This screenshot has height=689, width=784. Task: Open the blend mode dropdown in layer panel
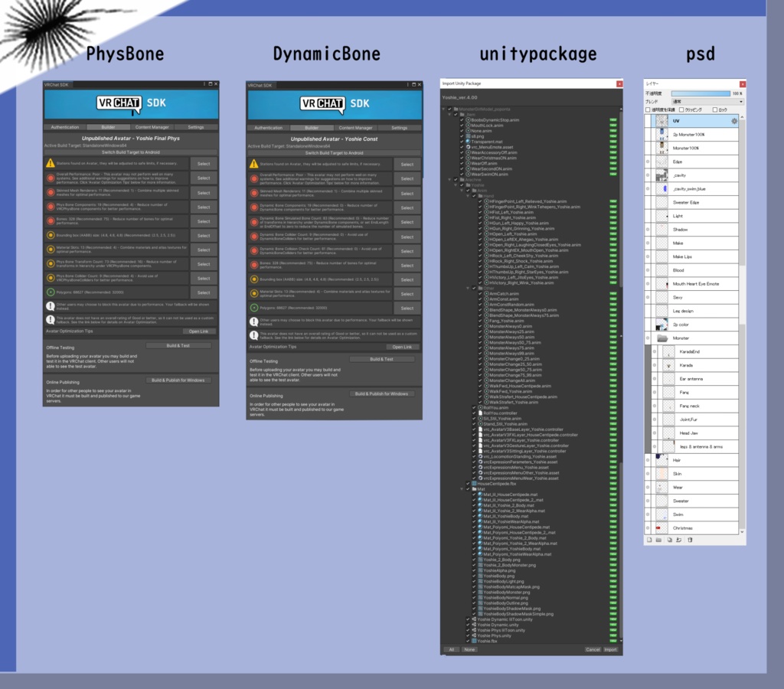707,102
